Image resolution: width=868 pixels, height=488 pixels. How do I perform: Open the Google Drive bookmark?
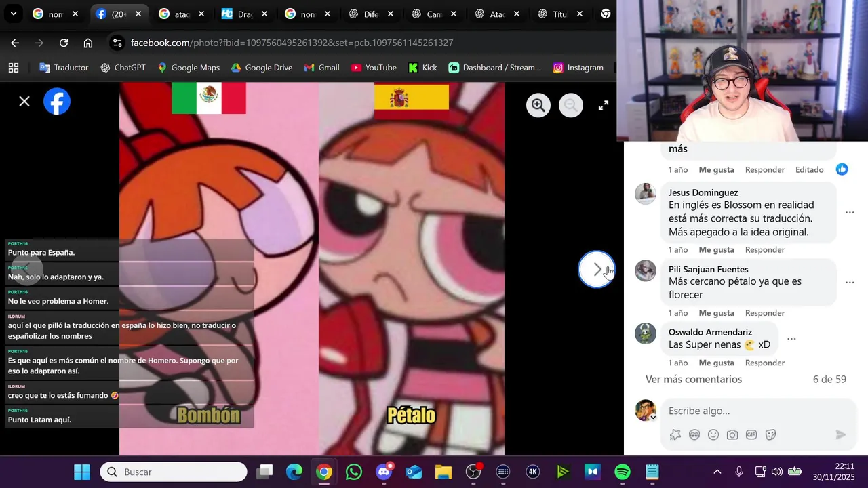tap(262, 68)
